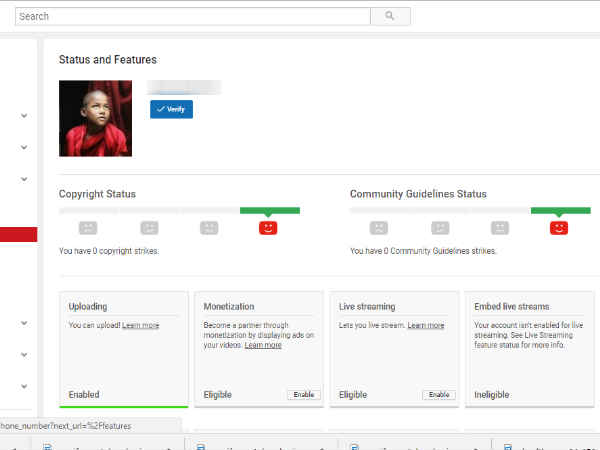Click the third gray face under Copyright Status
Image resolution: width=600 pixels, height=450 pixels.
[208, 228]
